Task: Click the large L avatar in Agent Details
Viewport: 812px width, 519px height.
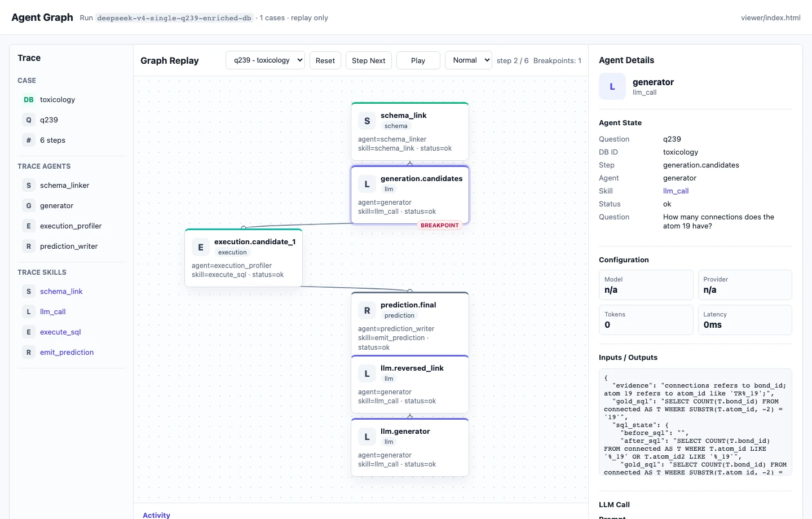Action: point(612,86)
